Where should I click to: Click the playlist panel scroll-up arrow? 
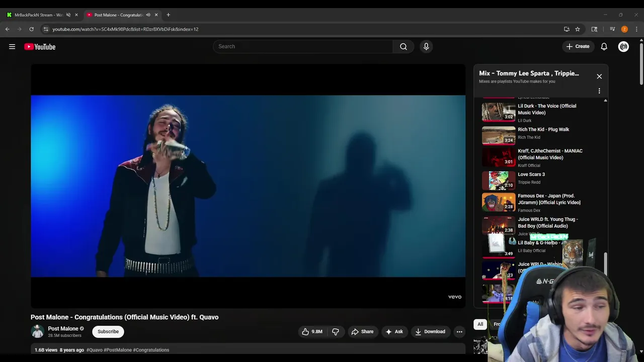pos(605,101)
